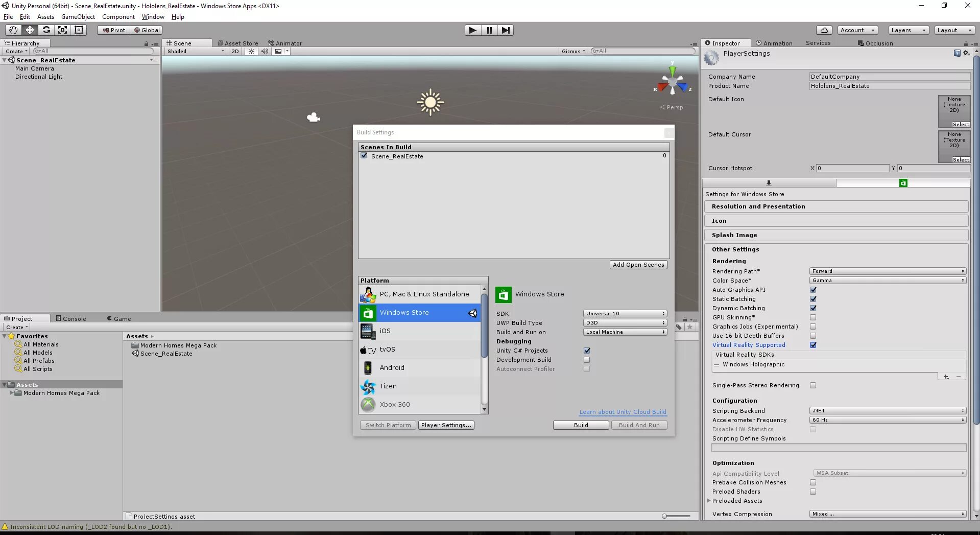Toggle Virtual Reality Supported checkbox

tap(813, 345)
